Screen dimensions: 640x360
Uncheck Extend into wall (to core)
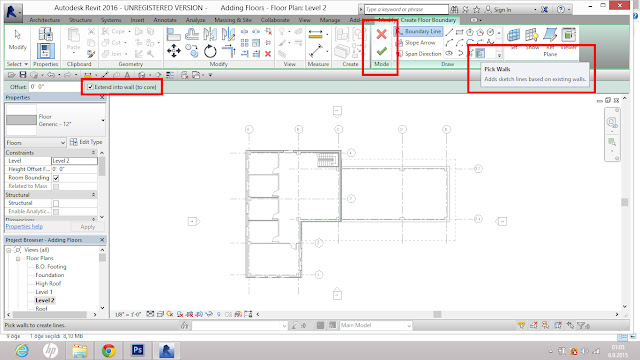tap(91, 87)
